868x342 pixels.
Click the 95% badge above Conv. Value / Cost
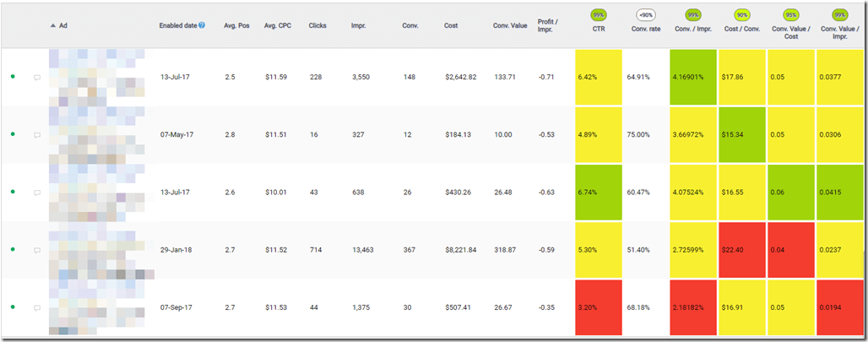point(790,14)
